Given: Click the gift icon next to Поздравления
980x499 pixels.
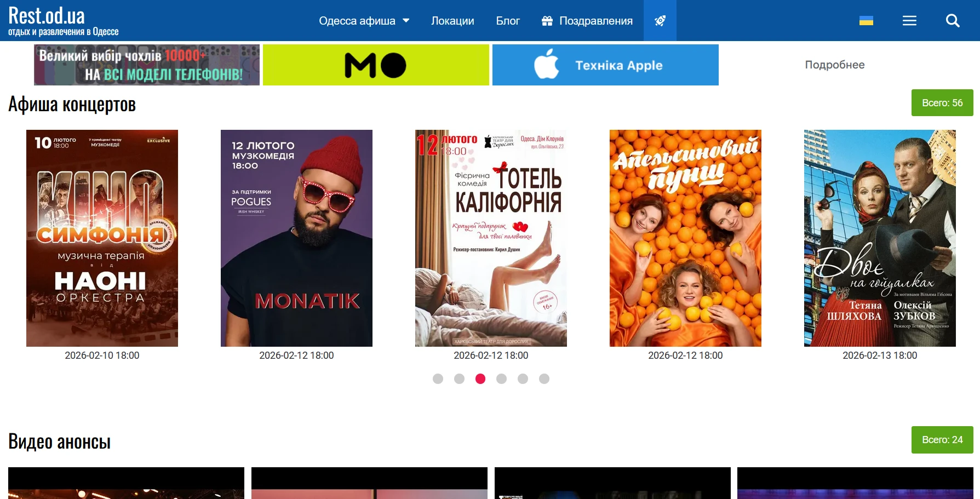Looking at the screenshot, I should [x=547, y=21].
